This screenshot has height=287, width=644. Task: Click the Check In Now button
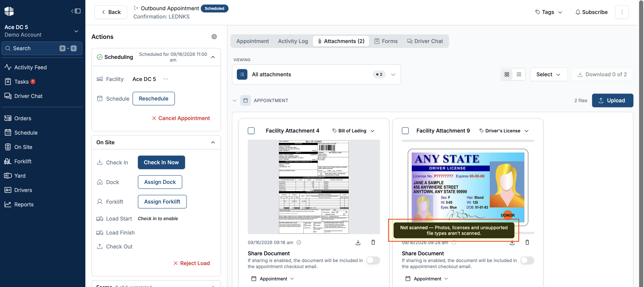tap(161, 163)
